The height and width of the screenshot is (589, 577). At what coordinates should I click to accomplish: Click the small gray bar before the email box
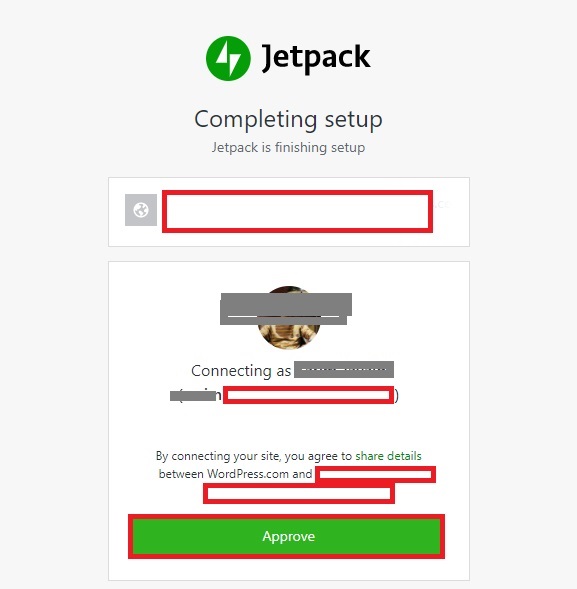pos(195,396)
